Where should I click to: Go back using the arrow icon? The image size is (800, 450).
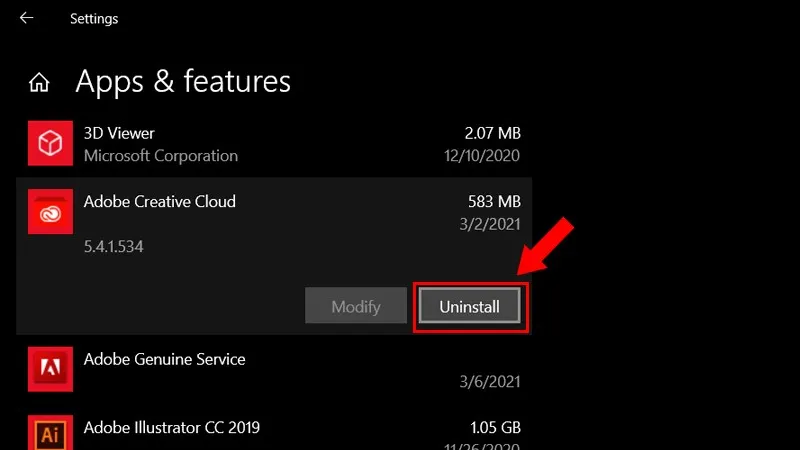tap(27, 18)
